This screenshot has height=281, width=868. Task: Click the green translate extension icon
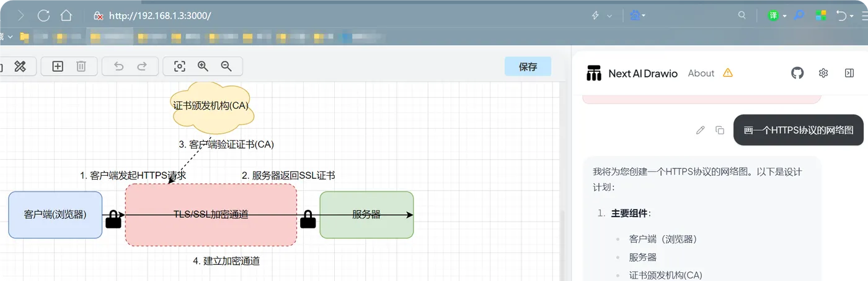click(x=773, y=15)
